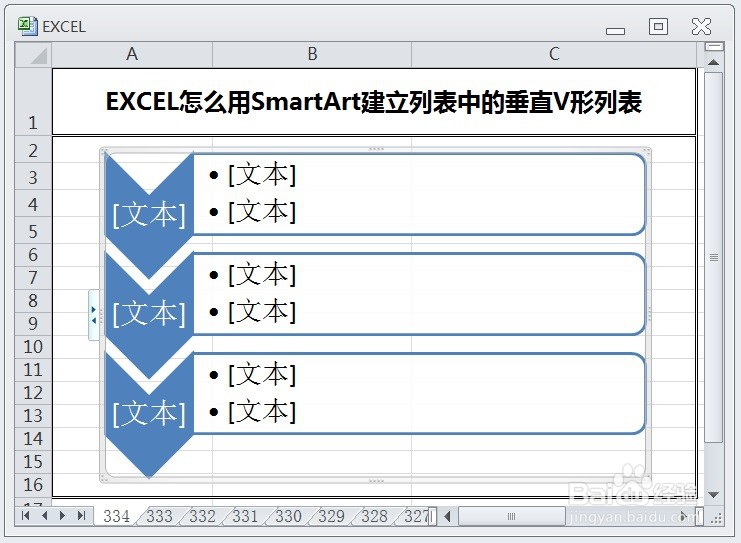Switch to sheet tab 329
Image resolution: width=741 pixels, height=543 pixels.
click(331, 516)
